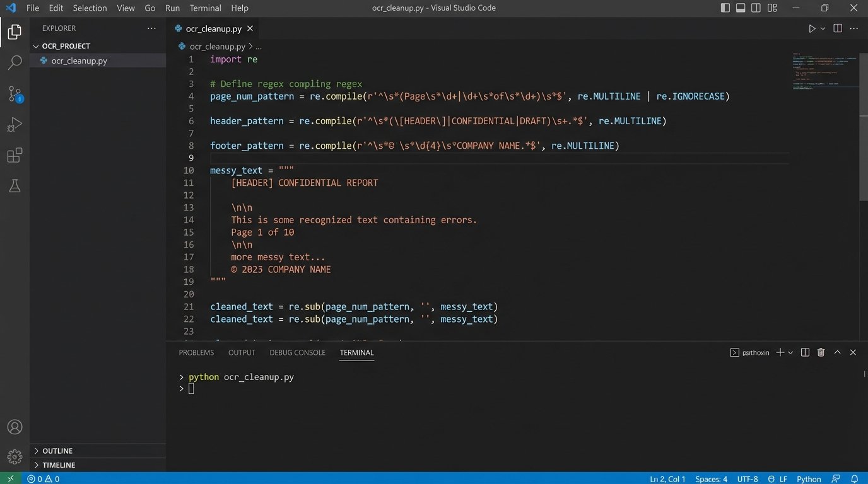Image resolution: width=868 pixels, height=484 pixels.
Task: Open the Manage gear settings icon
Action: click(x=15, y=456)
